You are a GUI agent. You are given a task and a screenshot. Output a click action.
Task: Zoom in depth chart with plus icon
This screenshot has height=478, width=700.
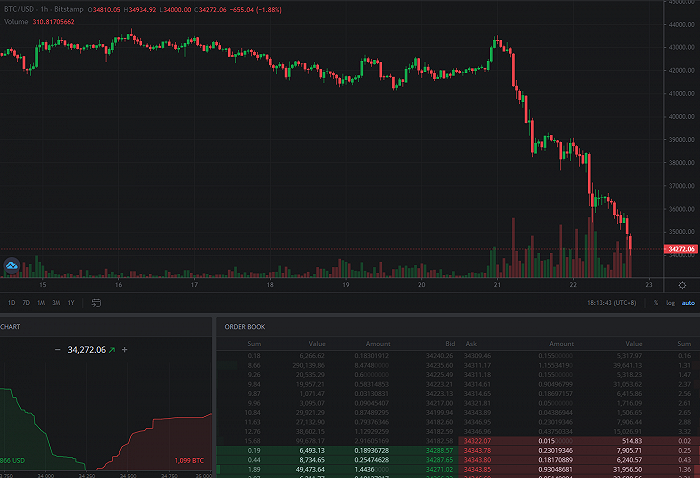tap(125, 350)
